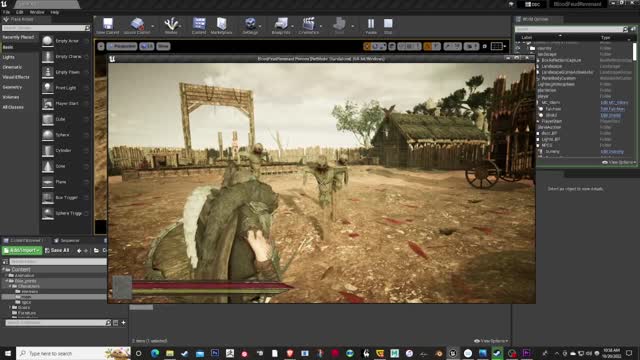Viewport: 640px width, 360px height.
Task: Open the Modes toolbar button
Action: click(171, 26)
